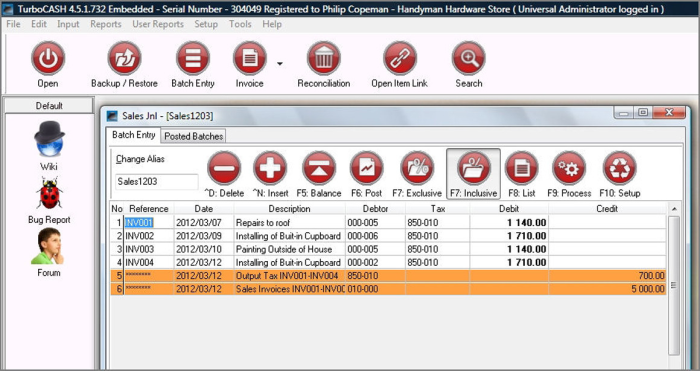The image size is (700, 371).
Task: Open the Edit menu
Action: pos(39,24)
